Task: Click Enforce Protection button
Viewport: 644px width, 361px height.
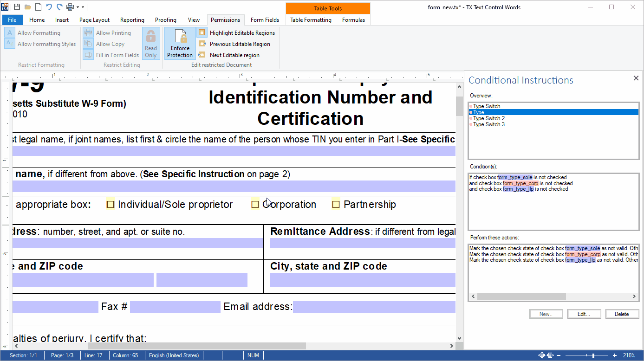Action: [x=180, y=44]
